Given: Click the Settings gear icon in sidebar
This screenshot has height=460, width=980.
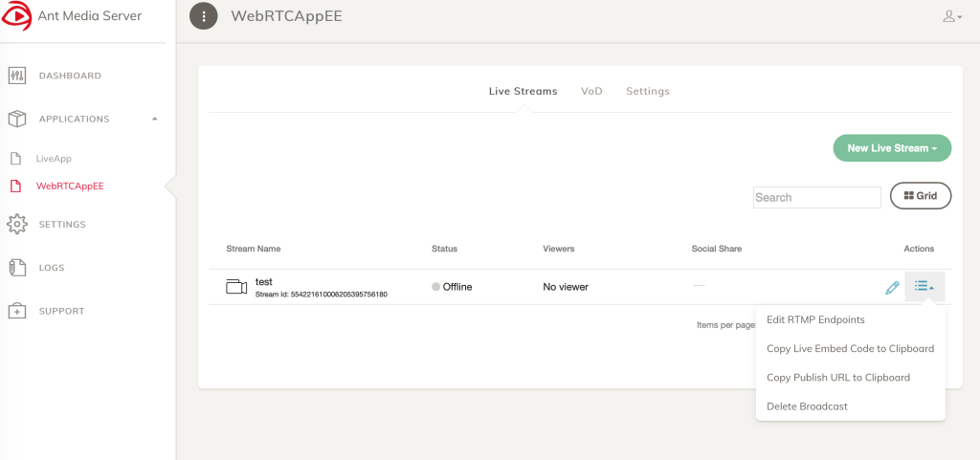Looking at the screenshot, I should coord(17,224).
